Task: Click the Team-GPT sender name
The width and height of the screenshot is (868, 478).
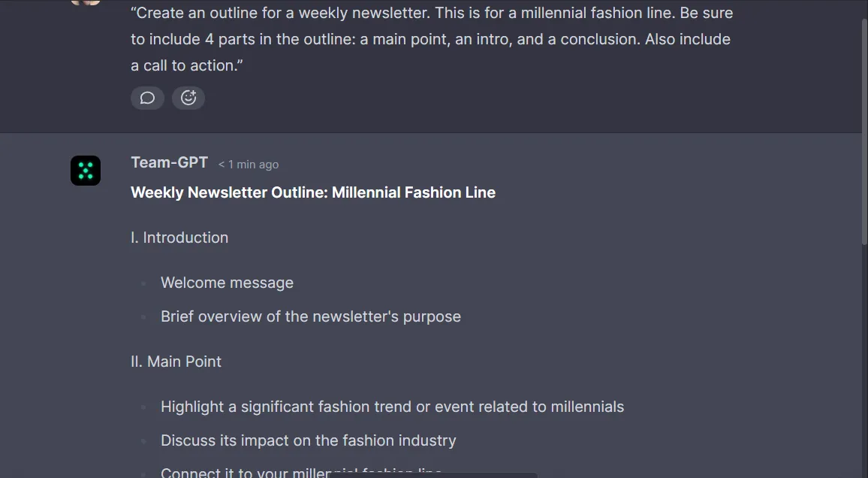Action: click(x=169, y=162)
